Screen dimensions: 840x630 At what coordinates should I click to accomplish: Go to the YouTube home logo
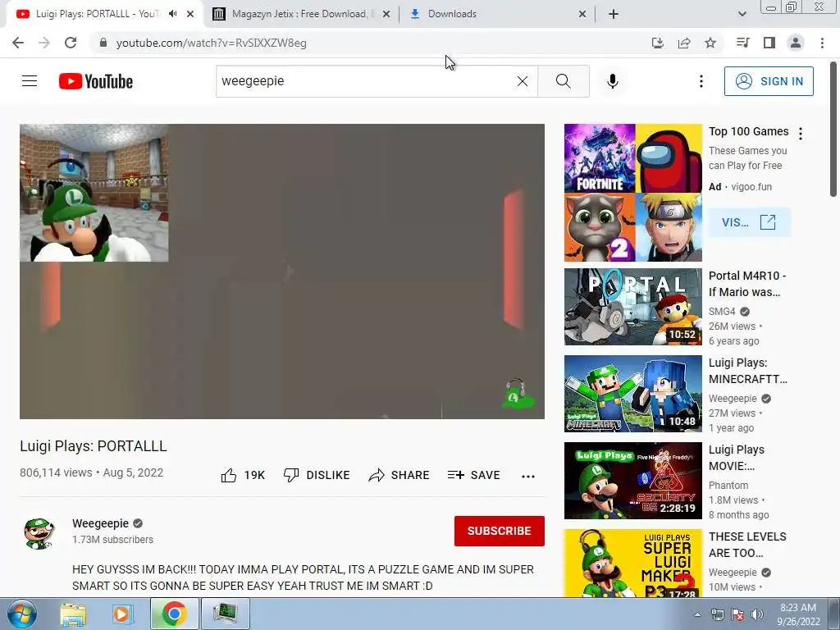pos(96,81)
